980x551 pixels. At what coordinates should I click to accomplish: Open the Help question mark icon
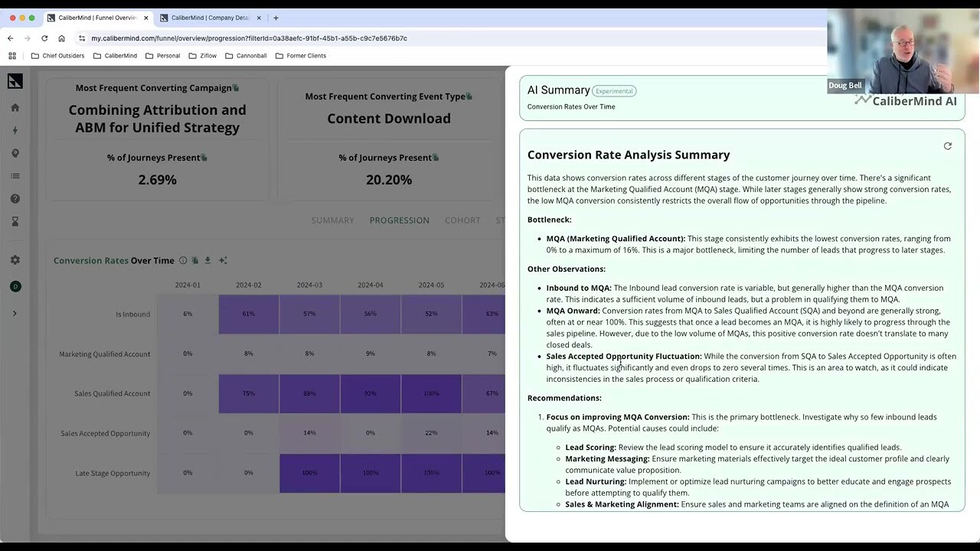tap(15, 198)
